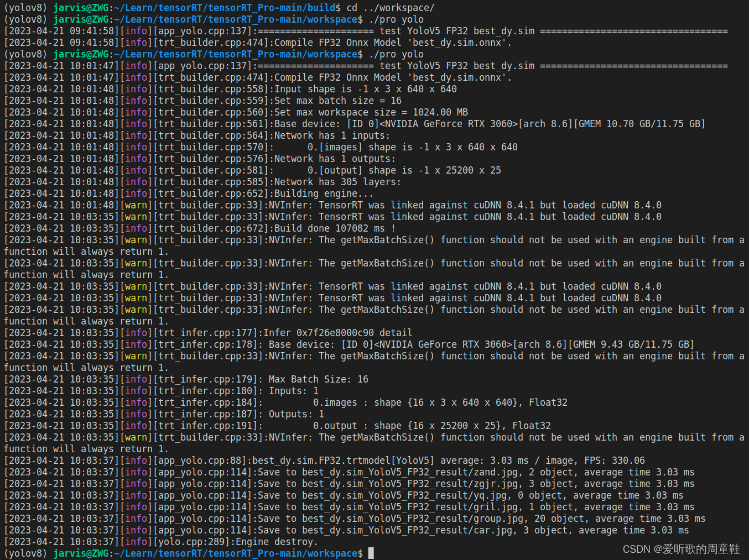
Task: Click the 'Max Batch Size: 16' line
Action: tap(319, 379)
